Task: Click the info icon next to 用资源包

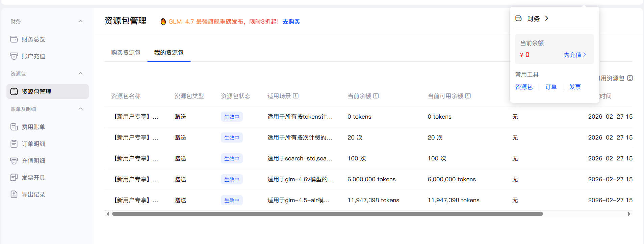Action: [630, 78]
